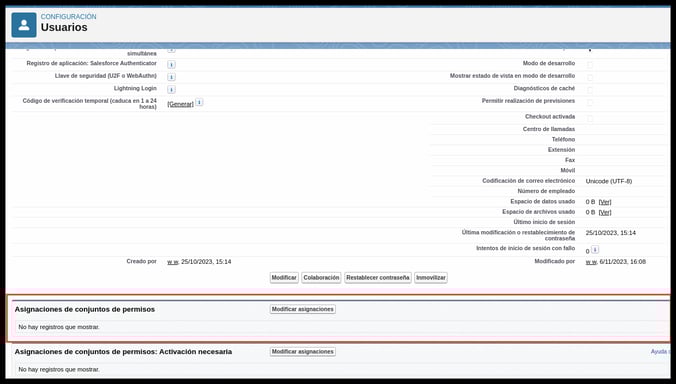676x384 pixels.
Task: Click Modificar asignaciones for conjuntos de permisos
Action: point(303,309)
